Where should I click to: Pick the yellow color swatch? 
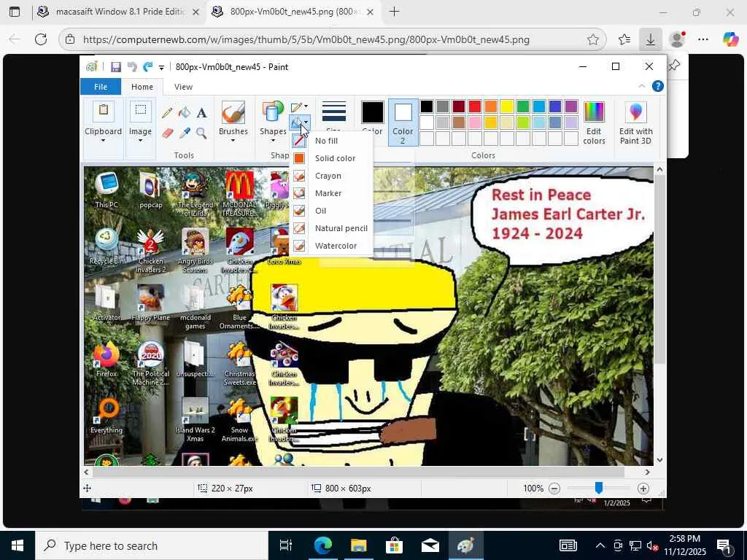(507, 106)
